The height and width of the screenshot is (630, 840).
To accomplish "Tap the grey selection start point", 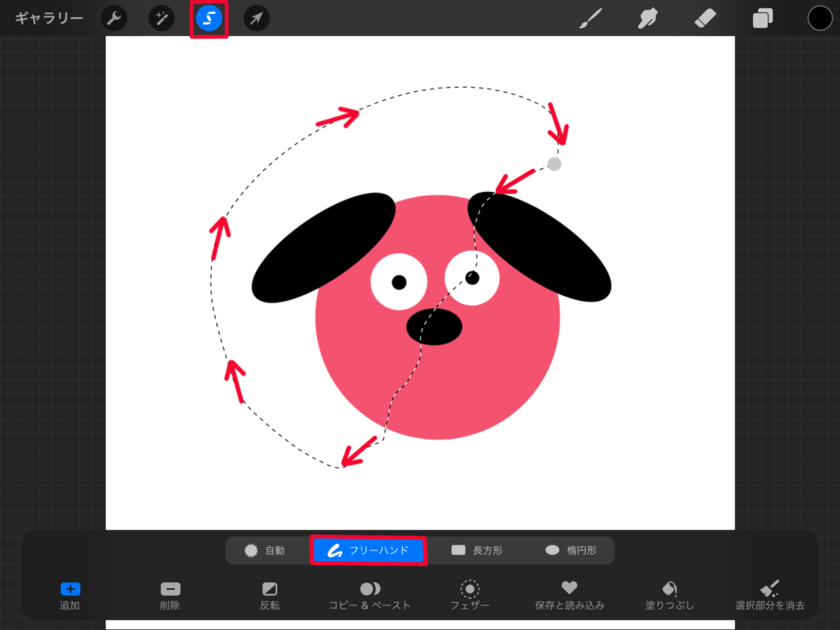I will 555,164.
